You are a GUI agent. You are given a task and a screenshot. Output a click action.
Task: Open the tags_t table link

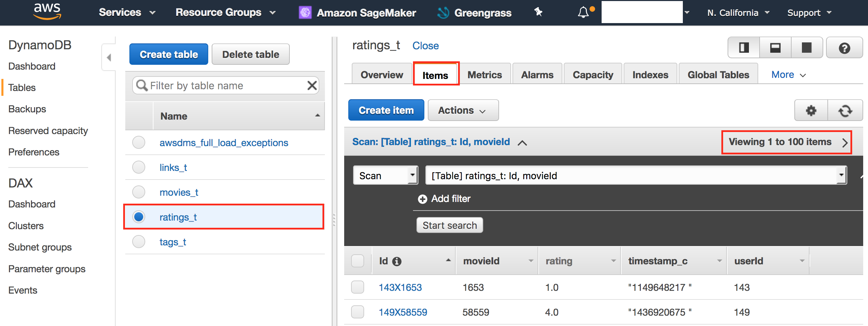173,242
